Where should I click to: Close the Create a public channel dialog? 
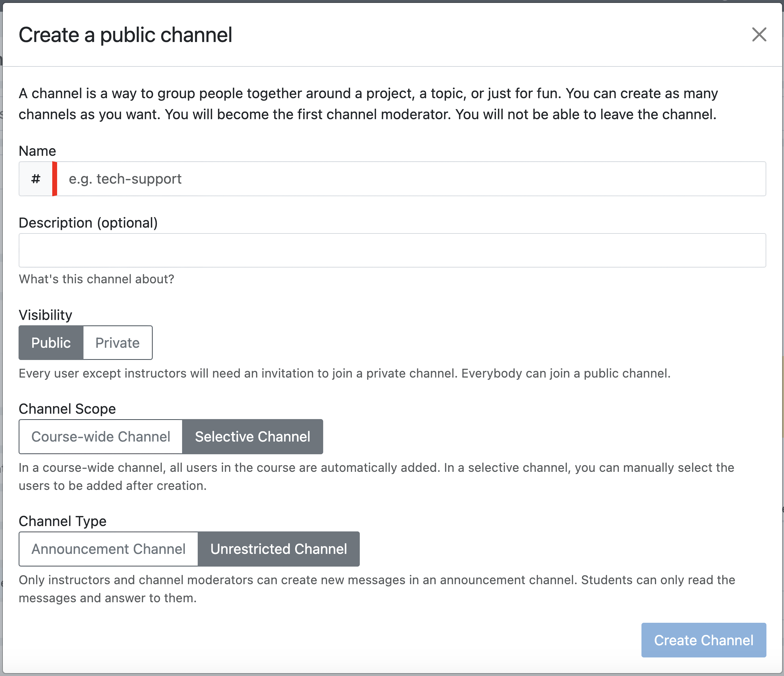click(x=759, y=34)
